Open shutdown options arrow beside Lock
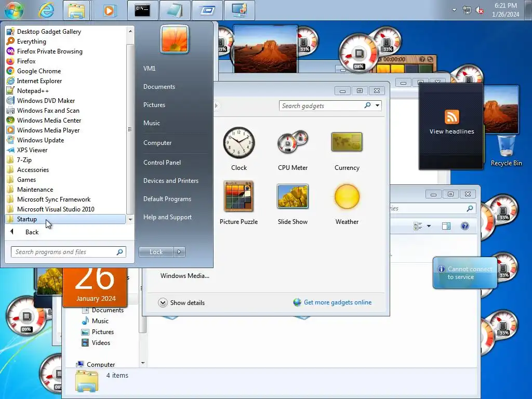The width and height of the screenshot is (532, 399). click(x=179, y=252)
